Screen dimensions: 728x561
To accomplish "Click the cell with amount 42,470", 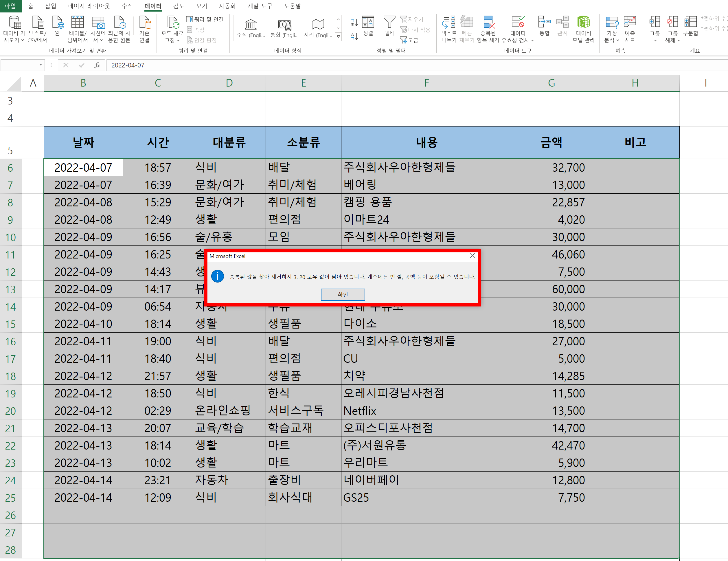I will click(551, 445).
